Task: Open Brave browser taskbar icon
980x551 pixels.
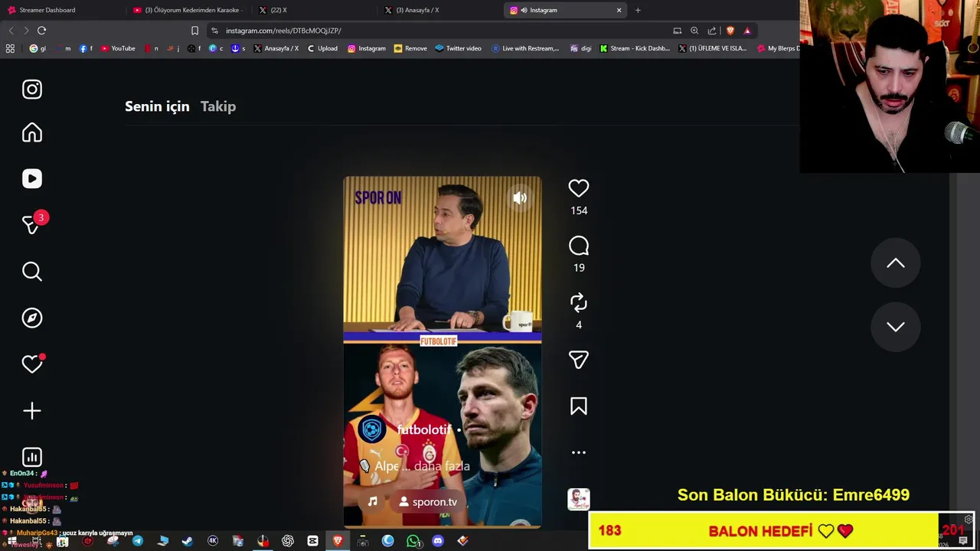Action: 338,541
